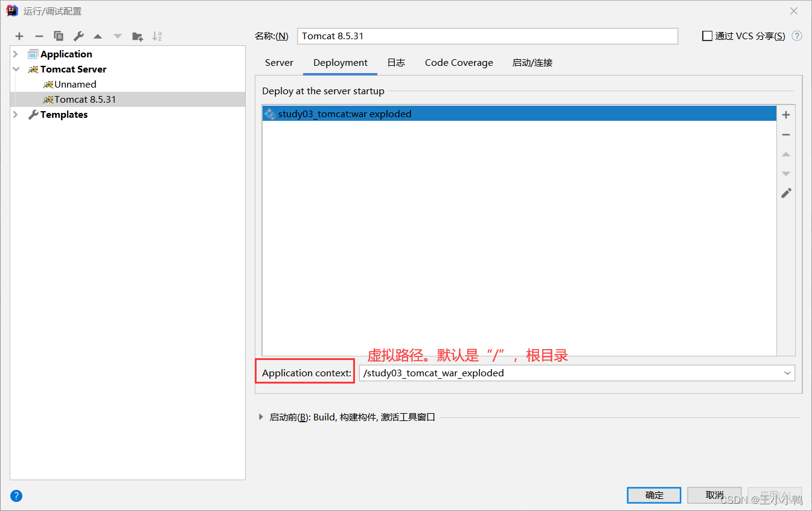Image resolution: width=812 pixels, height=511 pixels.
Task: Copy the Tomcat 8.5.31 configuration
Action: (x=58, y=36)
